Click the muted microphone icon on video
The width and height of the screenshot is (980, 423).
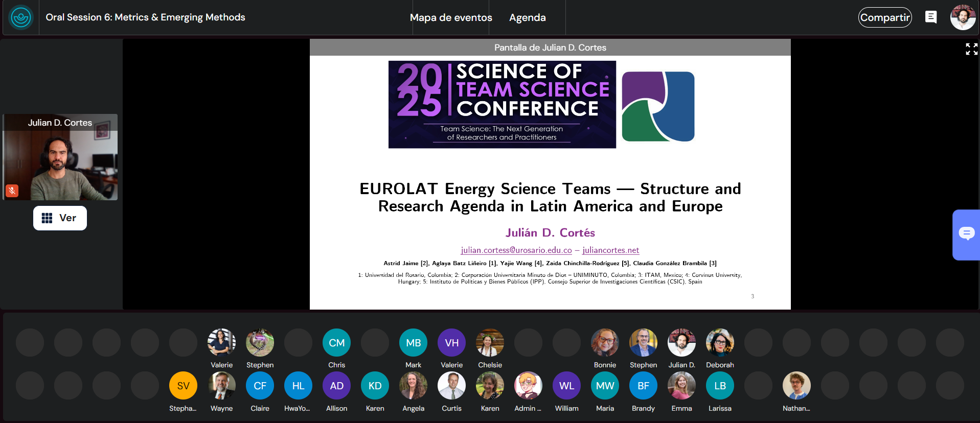(x=12, y=191)
